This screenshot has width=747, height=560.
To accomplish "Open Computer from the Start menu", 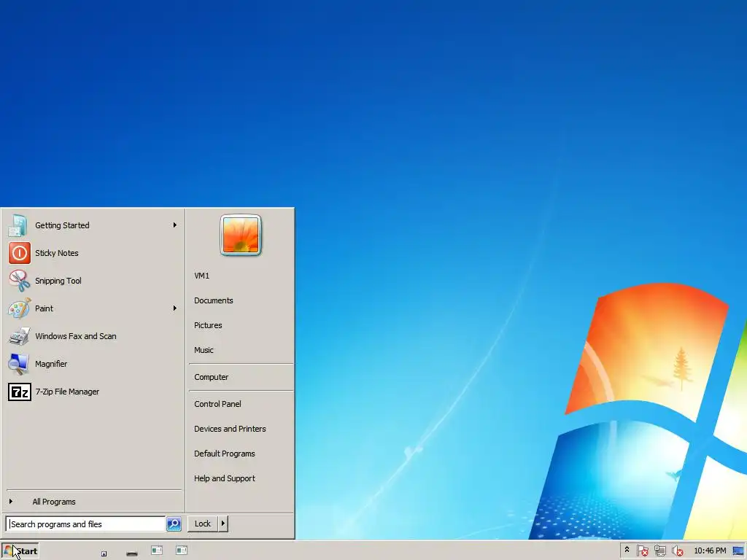I will tap(241, 377).
